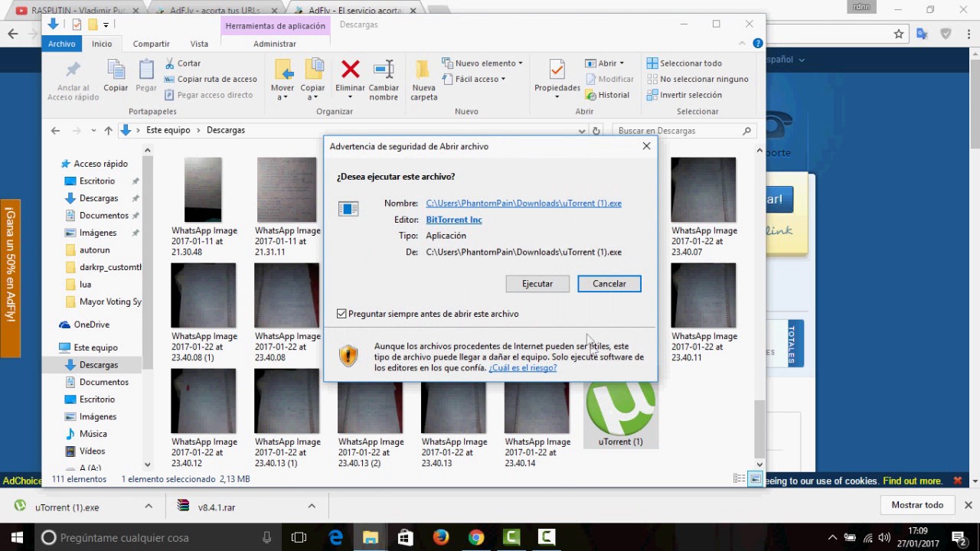Image resolution: width=980 pixels, height=551 pixels.
Task: Open the Administrar ribbon tab
Action: (275, 44)
